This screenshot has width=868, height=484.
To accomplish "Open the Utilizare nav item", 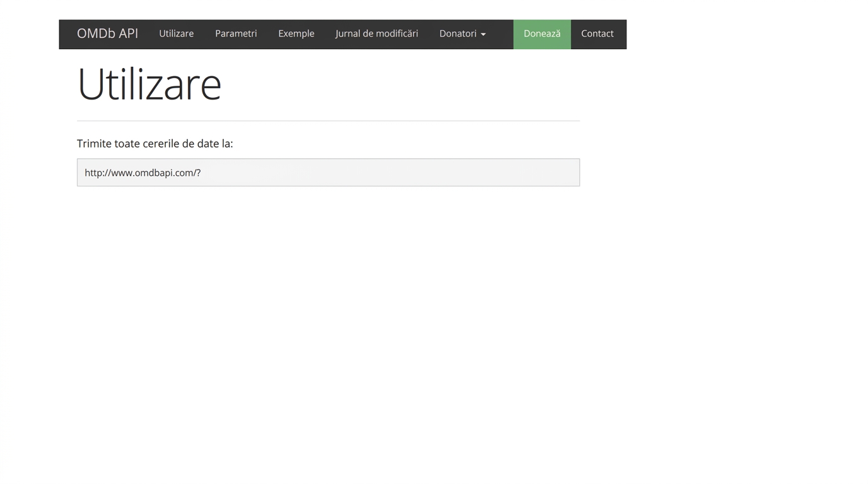I will 176,34.
